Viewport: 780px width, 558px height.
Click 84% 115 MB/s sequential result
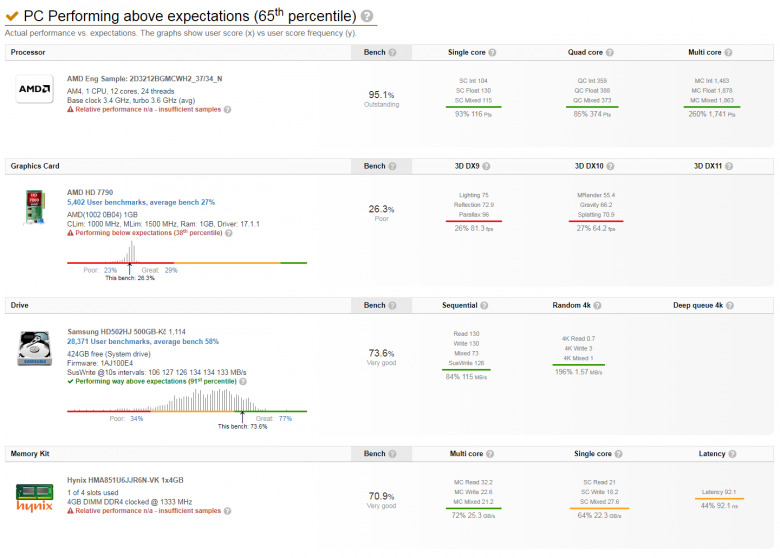[466, 377]
